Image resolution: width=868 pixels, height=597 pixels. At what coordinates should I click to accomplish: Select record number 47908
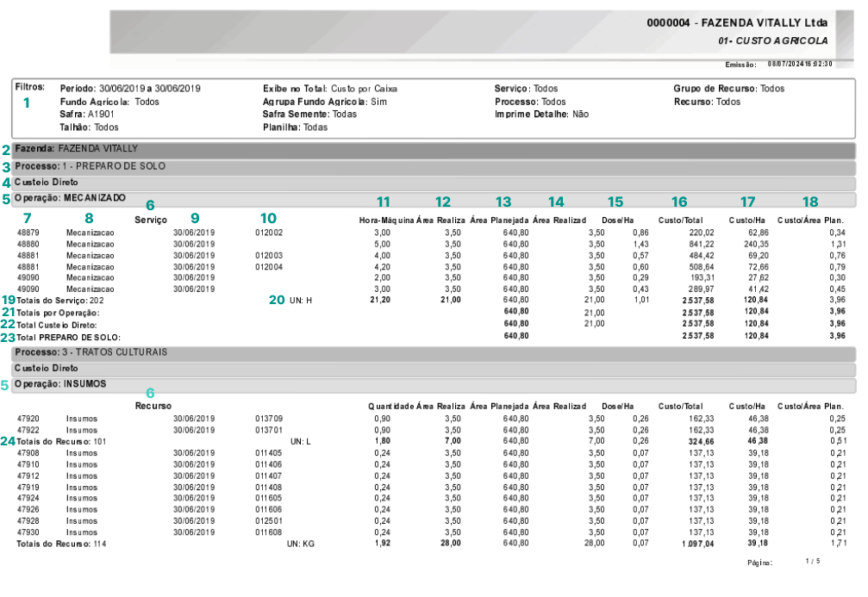[x=28, y=453]
